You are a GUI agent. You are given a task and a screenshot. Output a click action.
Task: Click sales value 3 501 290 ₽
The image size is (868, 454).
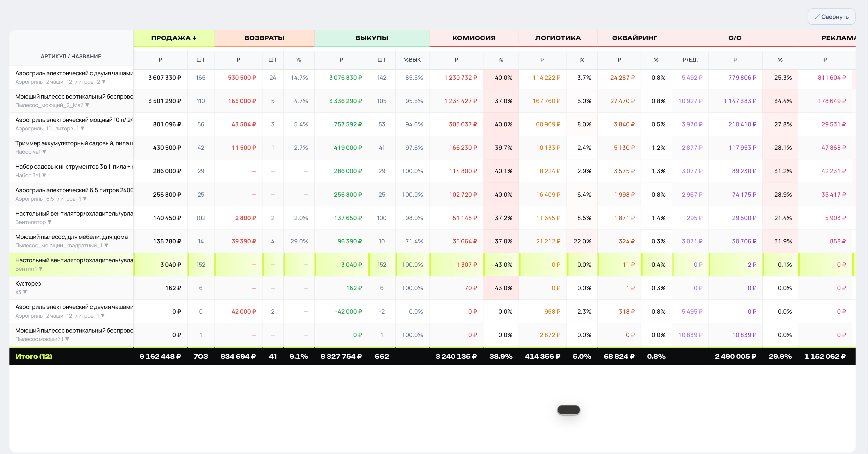[165, 101]
